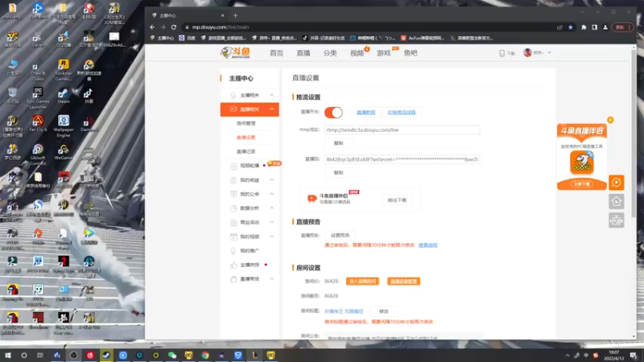644x362 pixels.
Task: Click 前往下载 for Douyu companion
Action: (397, 200)
